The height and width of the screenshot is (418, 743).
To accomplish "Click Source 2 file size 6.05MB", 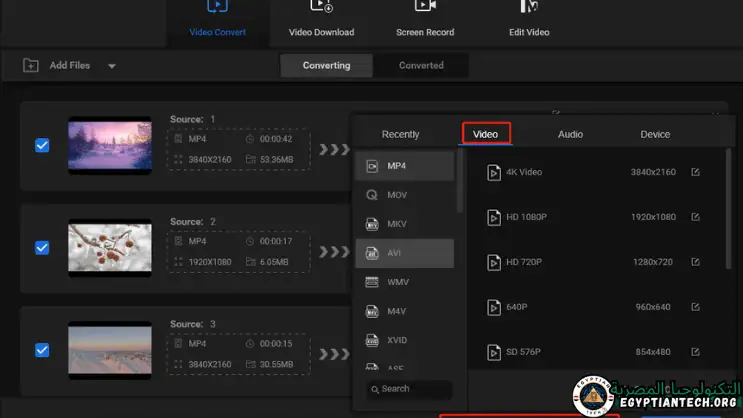I will tap(274, 262).
